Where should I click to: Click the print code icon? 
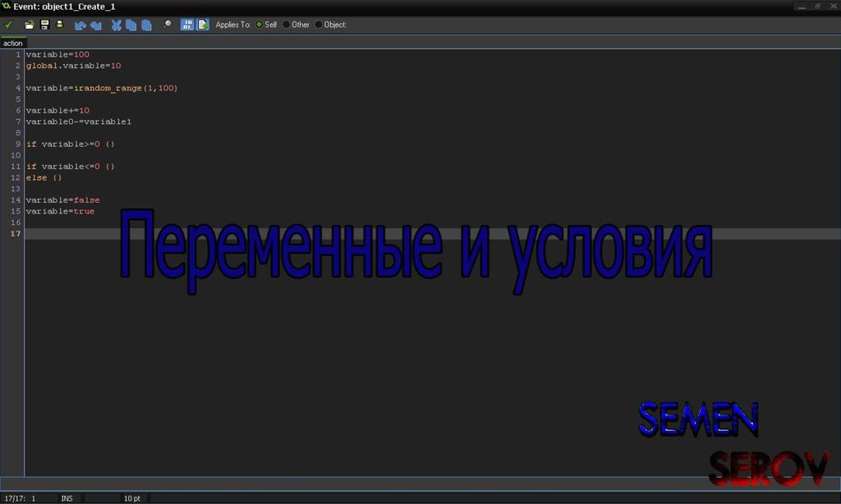(59, 25)
